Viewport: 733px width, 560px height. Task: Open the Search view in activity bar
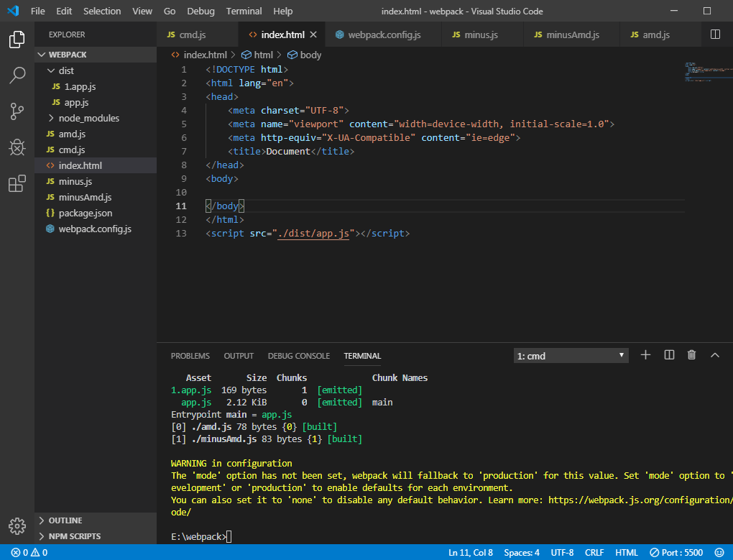click(x=17, y=75)
